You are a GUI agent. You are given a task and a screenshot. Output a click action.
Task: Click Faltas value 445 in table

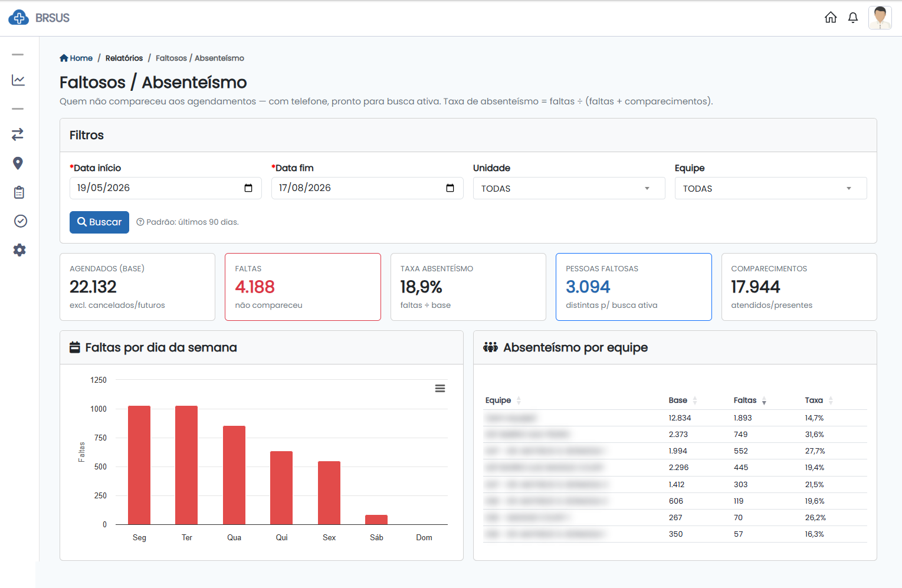[x=741, y=467]
